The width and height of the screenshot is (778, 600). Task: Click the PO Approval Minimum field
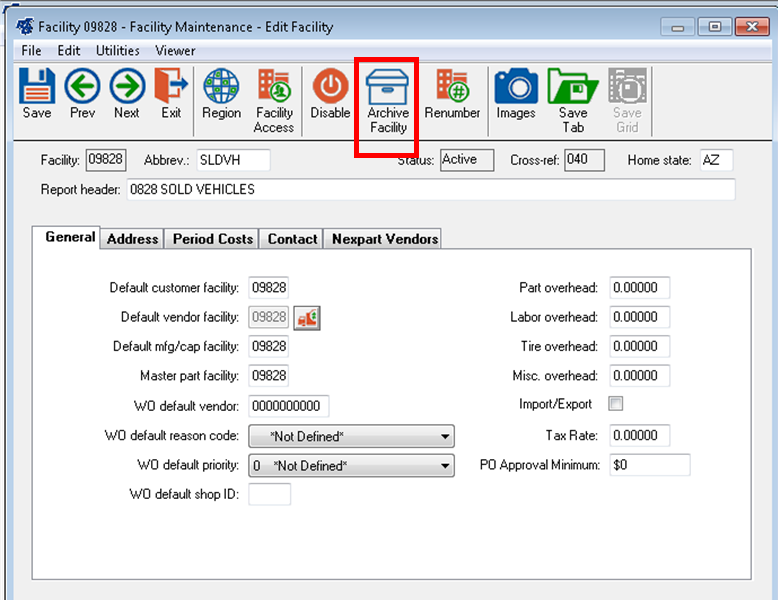pyautogui.click(x=649, y=465)
